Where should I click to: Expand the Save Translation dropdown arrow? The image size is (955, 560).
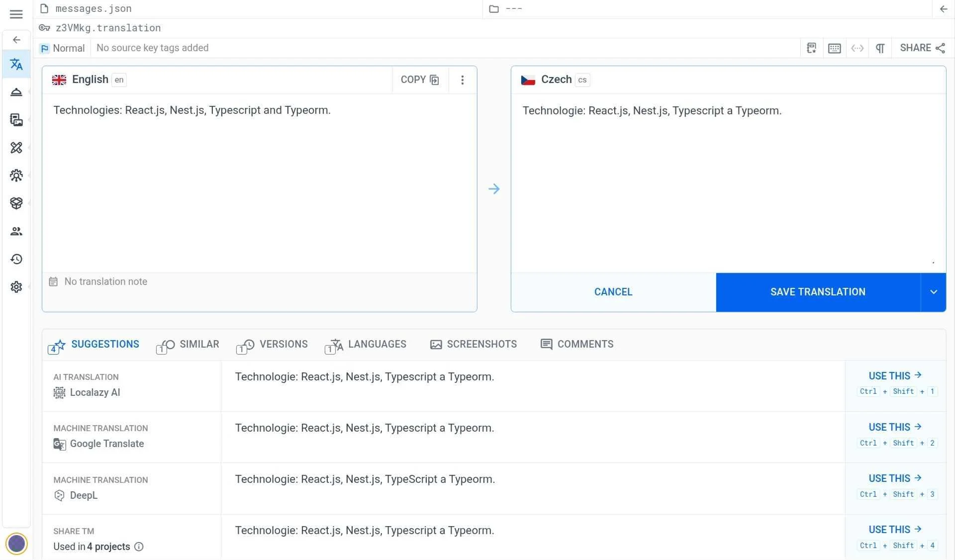click(933, 292)
